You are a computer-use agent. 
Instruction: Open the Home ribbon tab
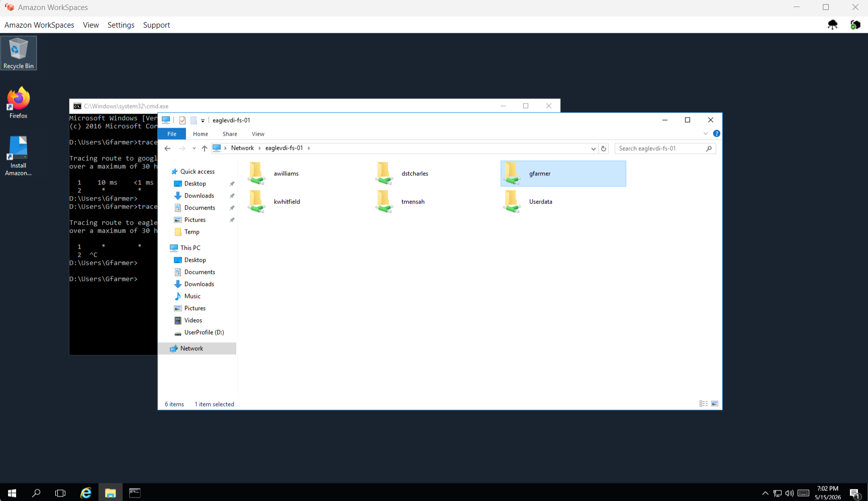click(201, 134)
